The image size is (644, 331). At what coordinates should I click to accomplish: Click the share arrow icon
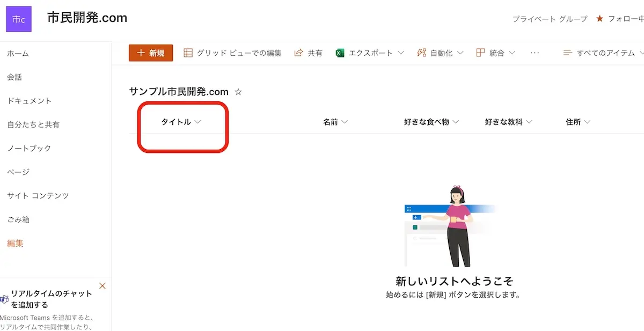[299, 53]
